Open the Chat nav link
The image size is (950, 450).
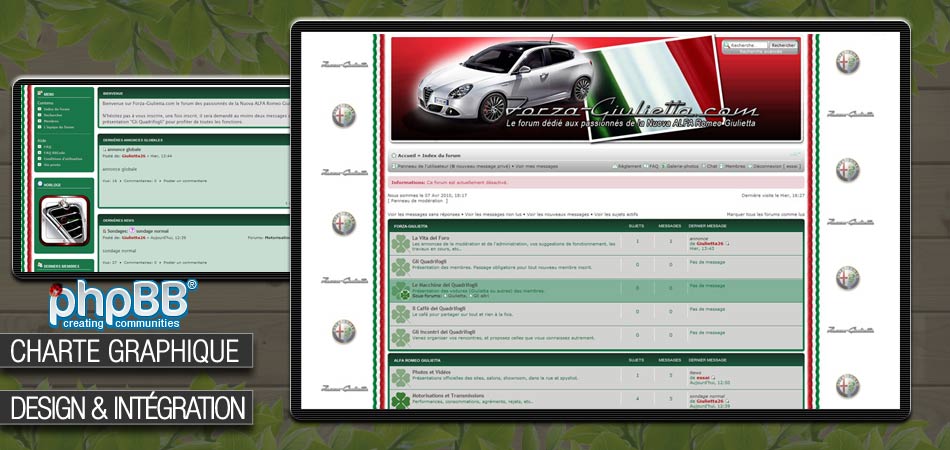(x=712, y=166)
